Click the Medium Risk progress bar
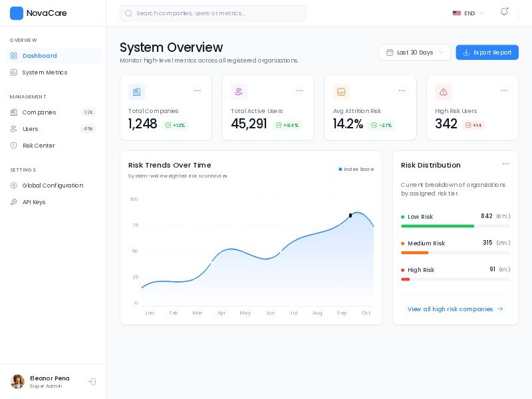The height and width of the screenshot is (399, 532). click(415, 253)
